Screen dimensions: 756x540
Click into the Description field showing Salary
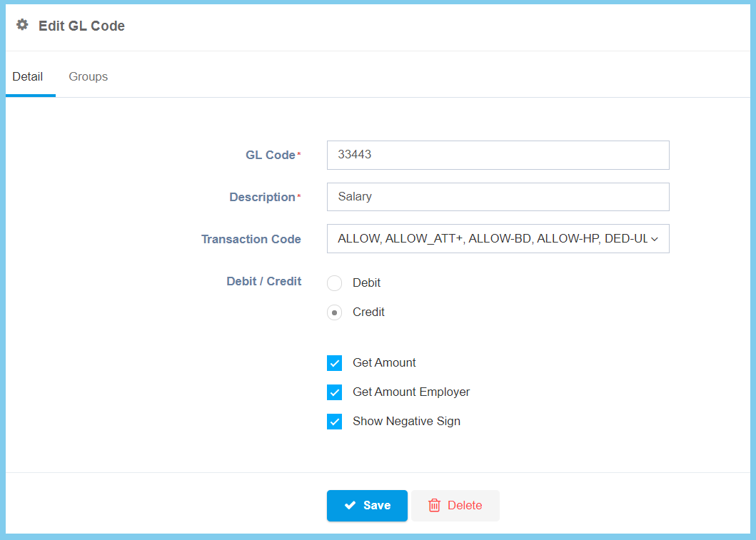pos(498,197)
